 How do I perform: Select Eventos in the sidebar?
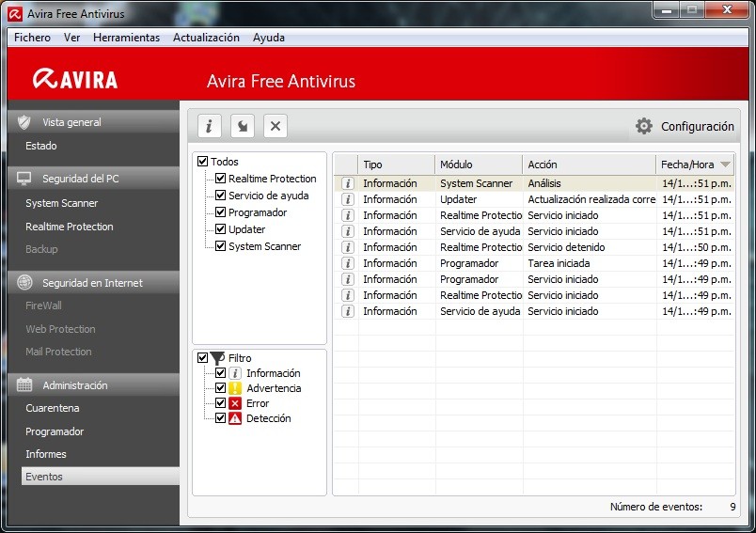101,477
